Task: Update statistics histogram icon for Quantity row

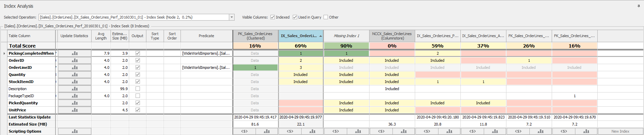Action: (75, 75)
